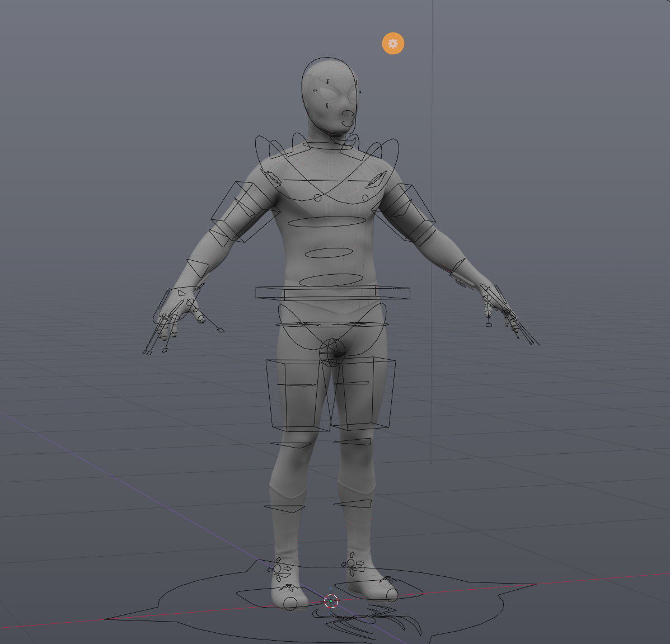Select the box control on the viewer's-right thigh
The width and height of the screenshot is (670, 644).
click(363, 393)
